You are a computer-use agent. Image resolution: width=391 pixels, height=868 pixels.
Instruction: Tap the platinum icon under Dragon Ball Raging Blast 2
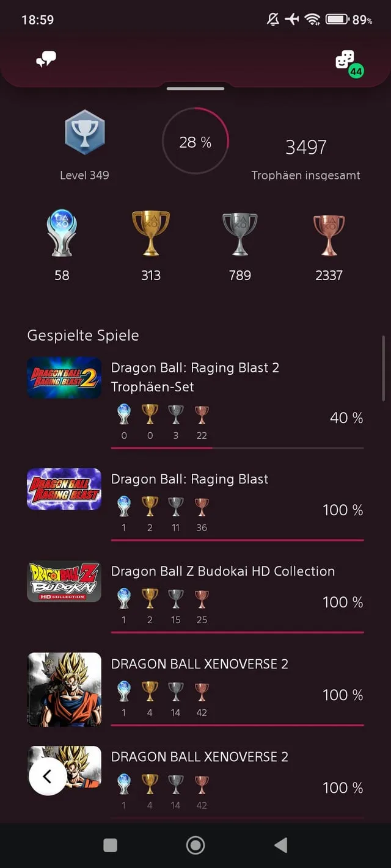coord(123,415)
